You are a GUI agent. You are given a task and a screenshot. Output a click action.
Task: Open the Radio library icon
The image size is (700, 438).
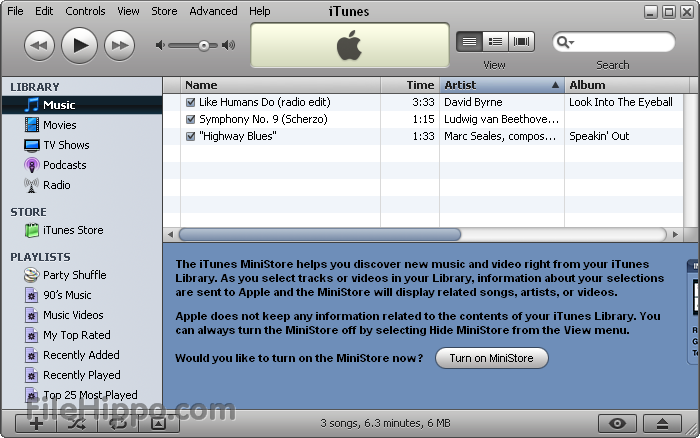pos(32,185)
